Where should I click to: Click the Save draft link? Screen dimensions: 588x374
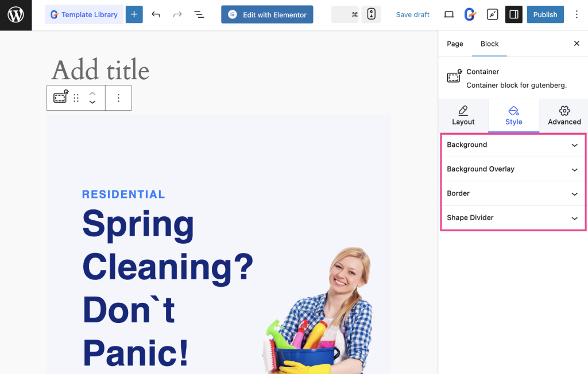point(412,14)
